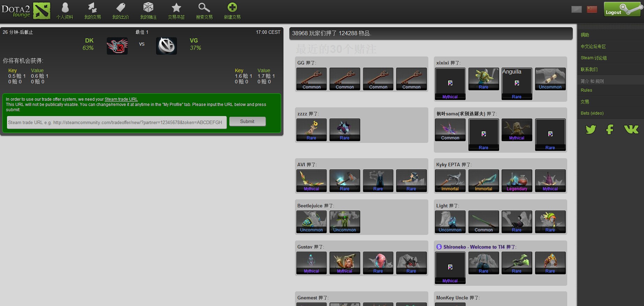Viewport: 644px width, 306px height.
Task: Click xixixi's Mythical item
Action: click(450, 84)
